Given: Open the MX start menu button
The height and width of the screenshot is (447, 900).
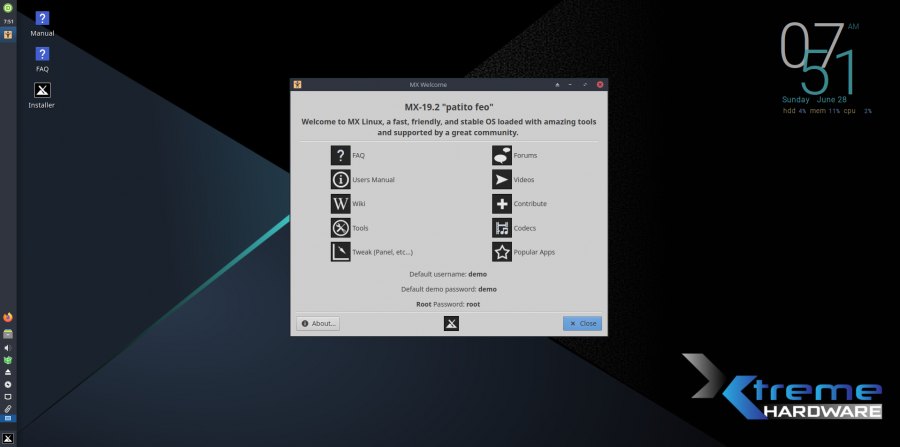Looking at the screenshot, I should pos(8,438).
